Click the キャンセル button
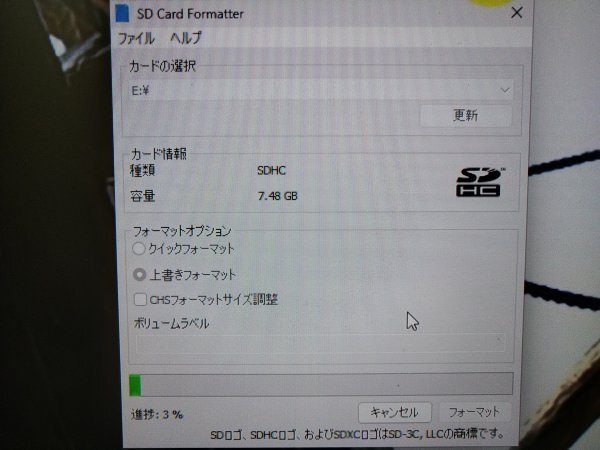The width and height of the screenshot is (600, 450). tap(395, 412)
